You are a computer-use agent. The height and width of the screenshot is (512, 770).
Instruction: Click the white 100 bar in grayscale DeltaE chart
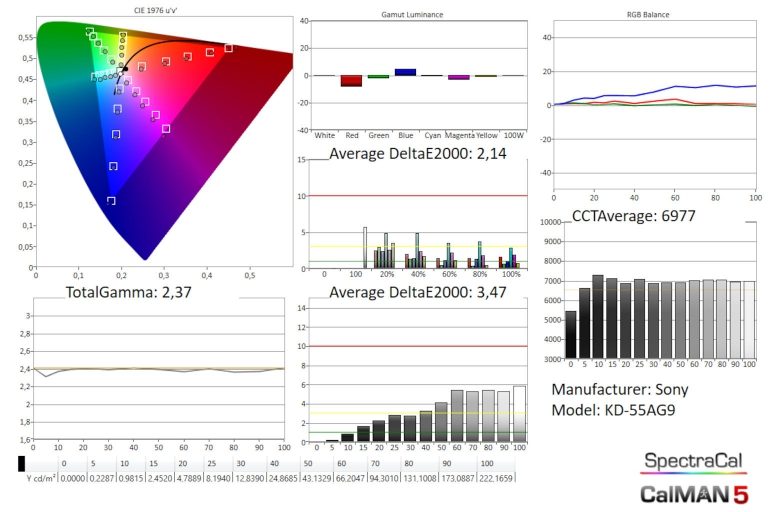519,413
